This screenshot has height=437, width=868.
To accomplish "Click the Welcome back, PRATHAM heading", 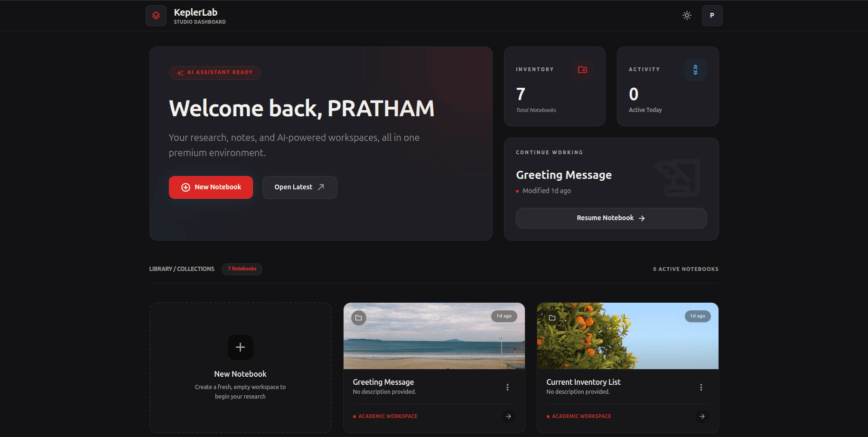I will [x=302, y=109].
